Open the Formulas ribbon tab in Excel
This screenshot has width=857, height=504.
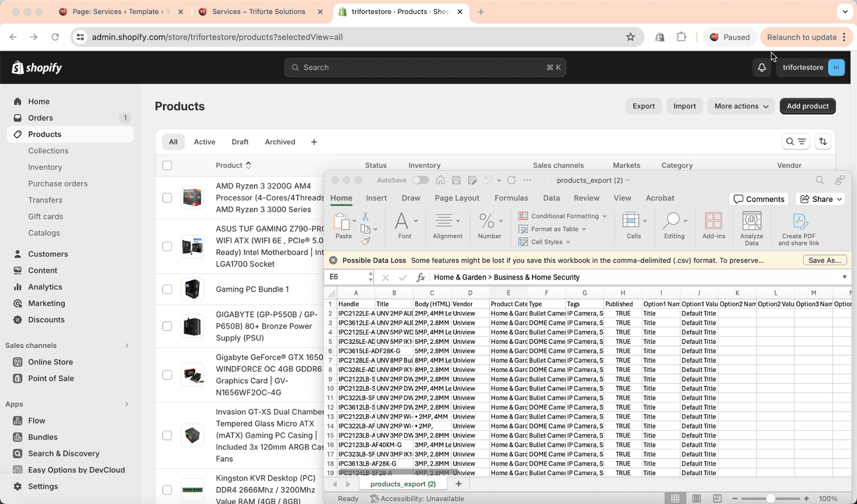tap(511, 198)
